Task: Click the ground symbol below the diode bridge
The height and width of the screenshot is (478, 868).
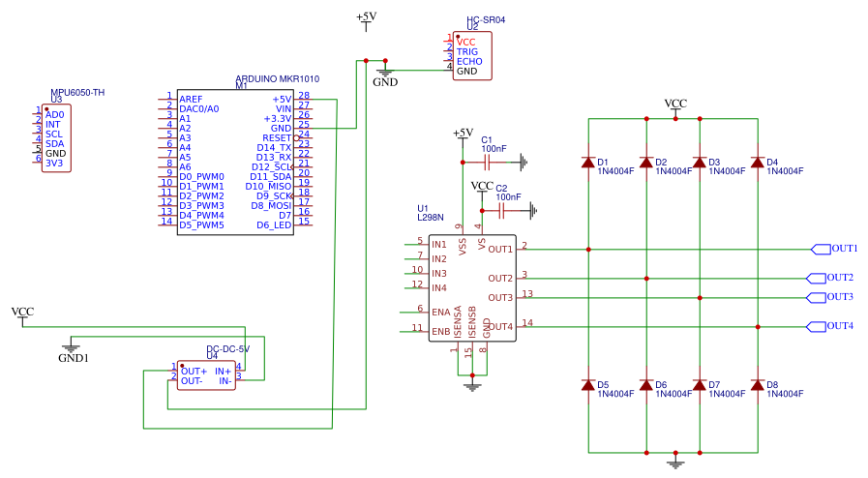Action: [675, 463]
